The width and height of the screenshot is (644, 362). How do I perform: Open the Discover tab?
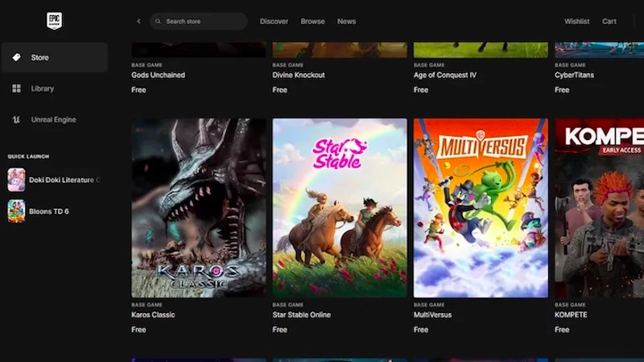[274, 22]
